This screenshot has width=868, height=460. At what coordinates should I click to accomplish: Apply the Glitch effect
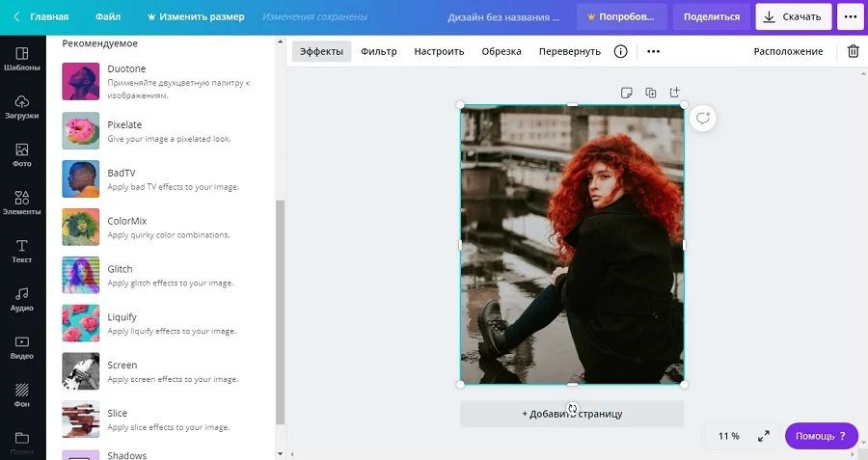[160, 275]
